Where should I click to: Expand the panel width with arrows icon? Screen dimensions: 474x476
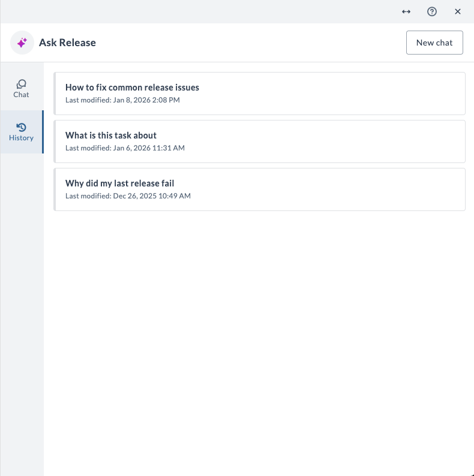pos(406,11)
